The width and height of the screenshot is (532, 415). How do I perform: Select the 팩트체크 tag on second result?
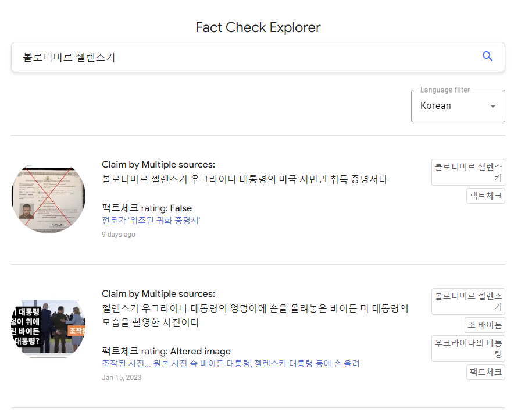click(485, 372)
